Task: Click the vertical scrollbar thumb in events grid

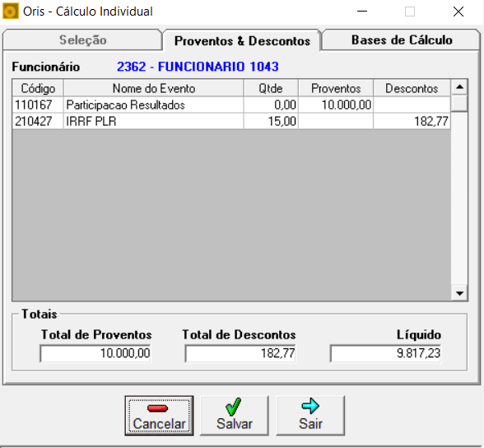Action: tap(459, 103)
